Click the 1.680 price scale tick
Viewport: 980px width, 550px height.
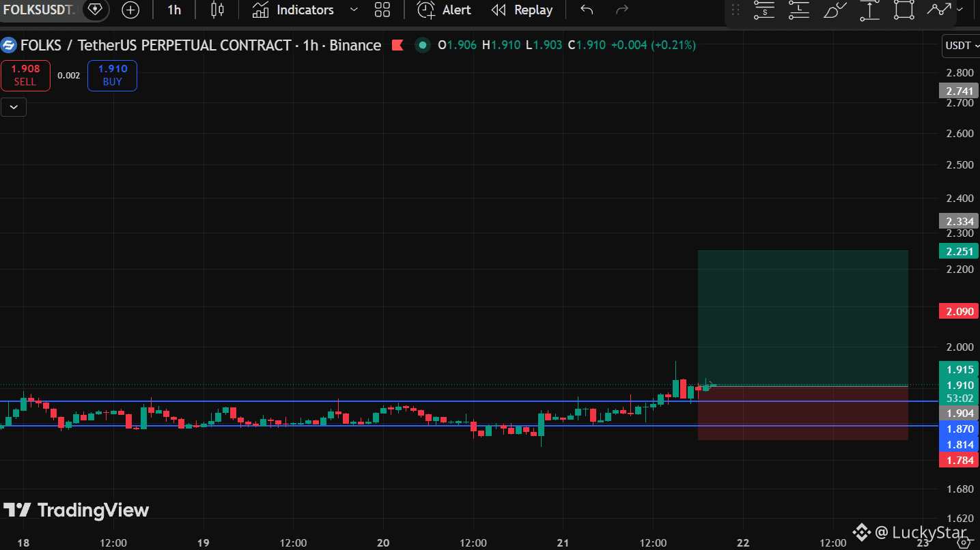tap(960, 489)
